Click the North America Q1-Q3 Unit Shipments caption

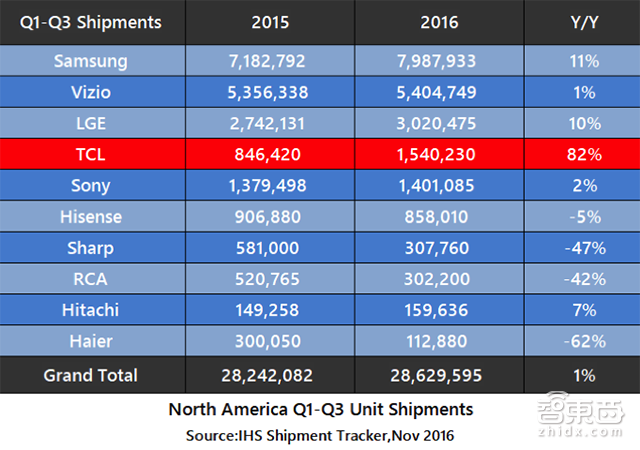pyautogui.click(x=320, y=410)
